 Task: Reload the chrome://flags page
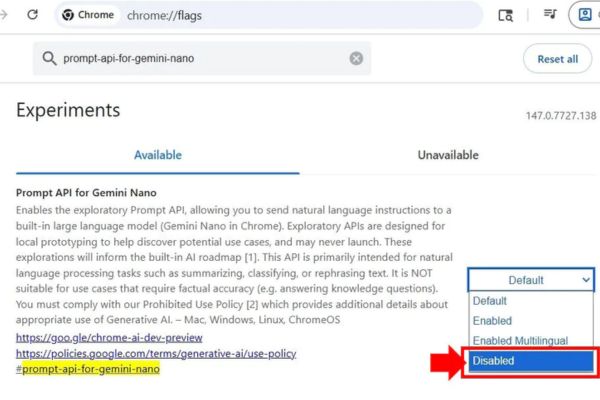pyautogui.click(x=33, y=15)
